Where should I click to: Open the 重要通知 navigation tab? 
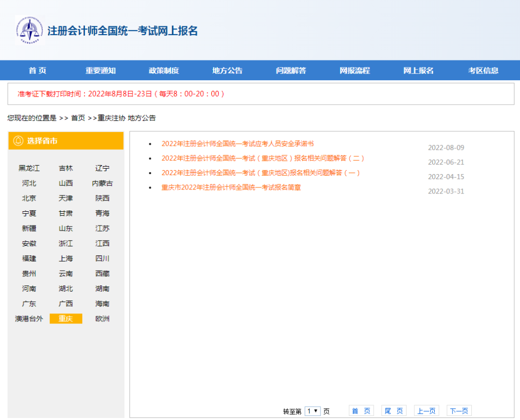point(101,71)
